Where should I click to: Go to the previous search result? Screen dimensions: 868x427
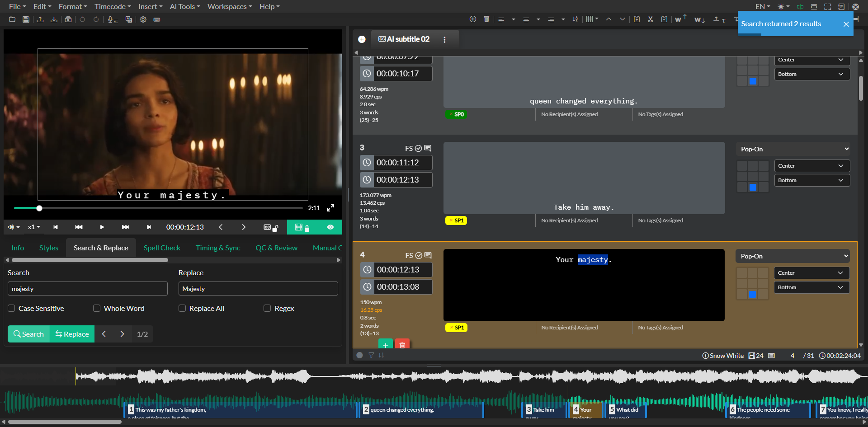pos(104,334)
